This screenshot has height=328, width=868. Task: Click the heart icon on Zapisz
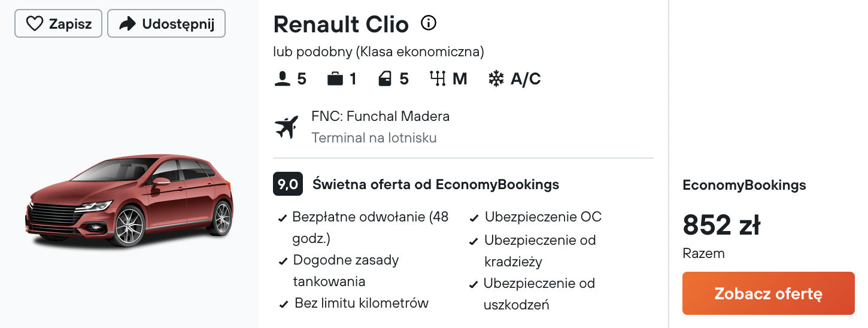pyautogui.click(x=35, y=24)
